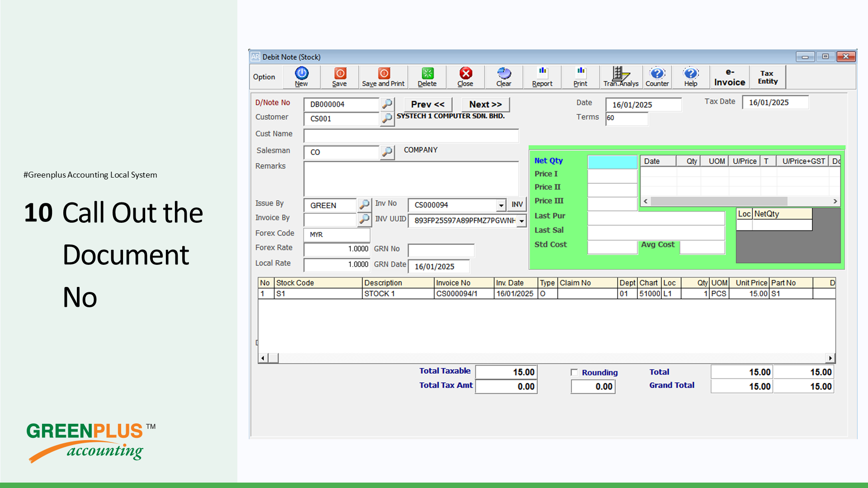Click the Salesman field CO
The width and height of the screenshot is (868, 488).
tap(341, 152)
